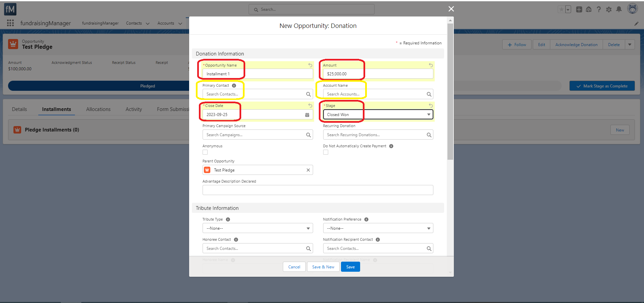Open the fundraisingManager nav tab
Viewport: 644px width, 303px height.
coord(100,23)
